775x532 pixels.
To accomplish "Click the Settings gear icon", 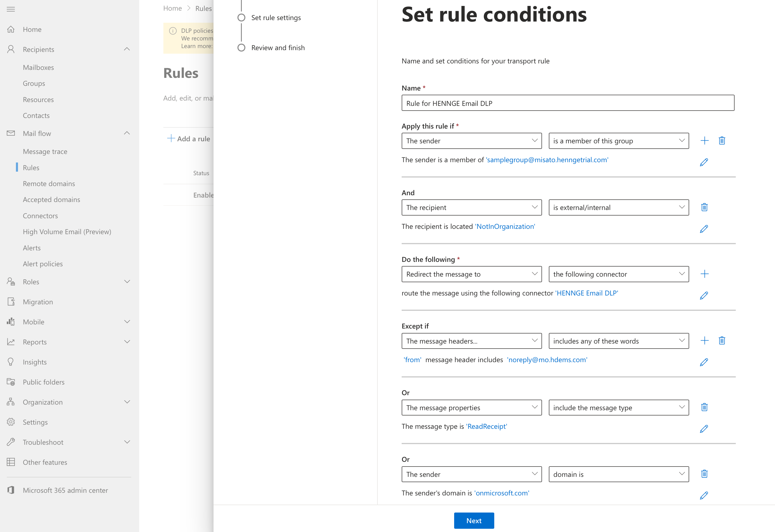I will [x=11, y=422].
